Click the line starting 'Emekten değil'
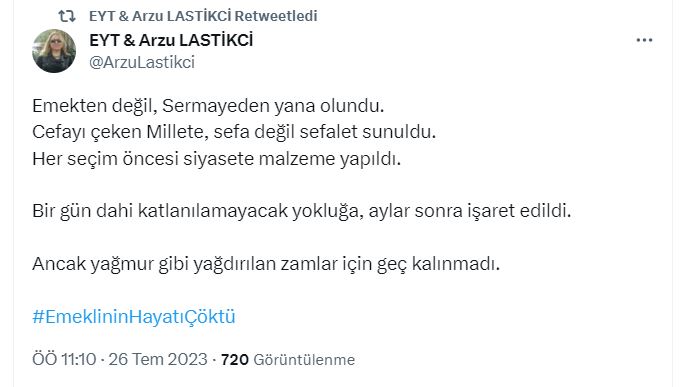 (208, 106)
